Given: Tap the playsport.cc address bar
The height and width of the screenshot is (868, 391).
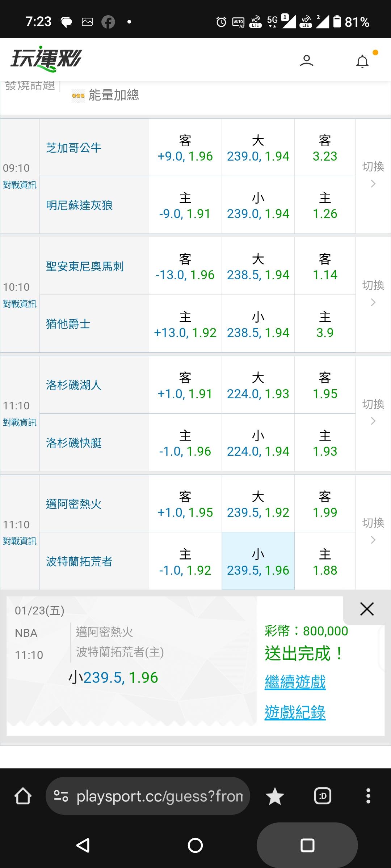Looking at the screenshot, I should [x=159, y=796].
